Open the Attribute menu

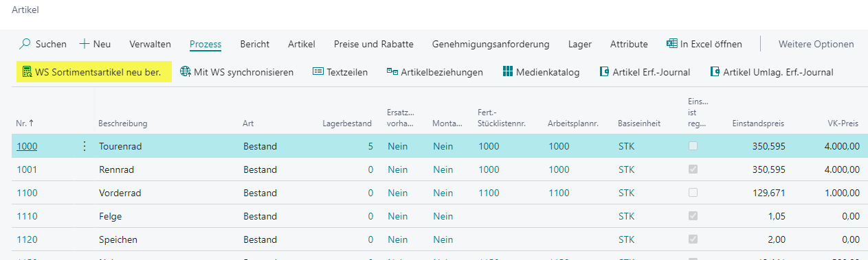(629, 44)
